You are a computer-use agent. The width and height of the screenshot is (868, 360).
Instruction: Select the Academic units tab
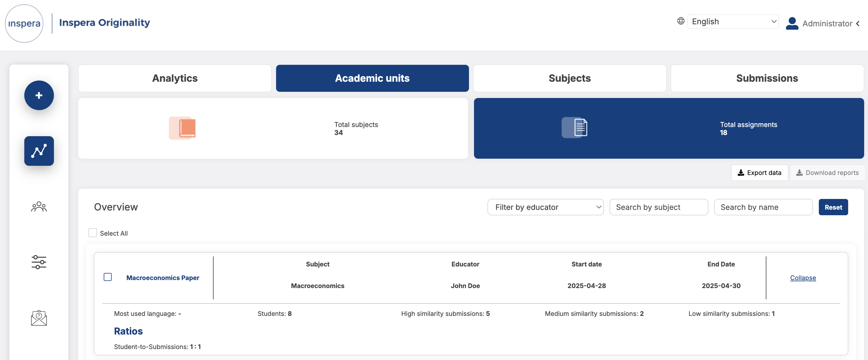pos(372,78)
